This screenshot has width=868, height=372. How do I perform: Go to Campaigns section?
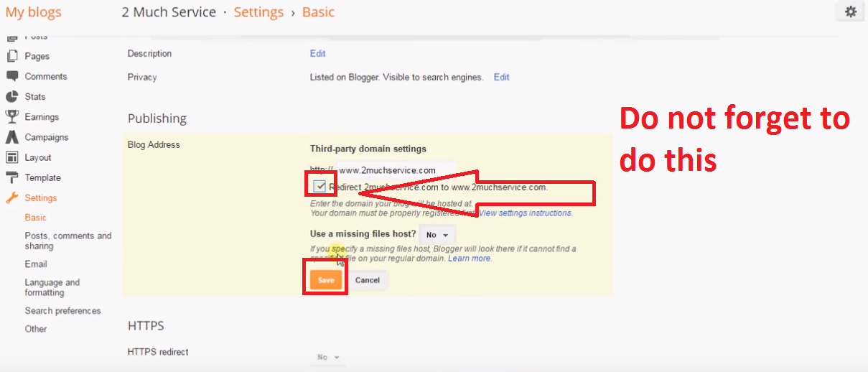47,137
